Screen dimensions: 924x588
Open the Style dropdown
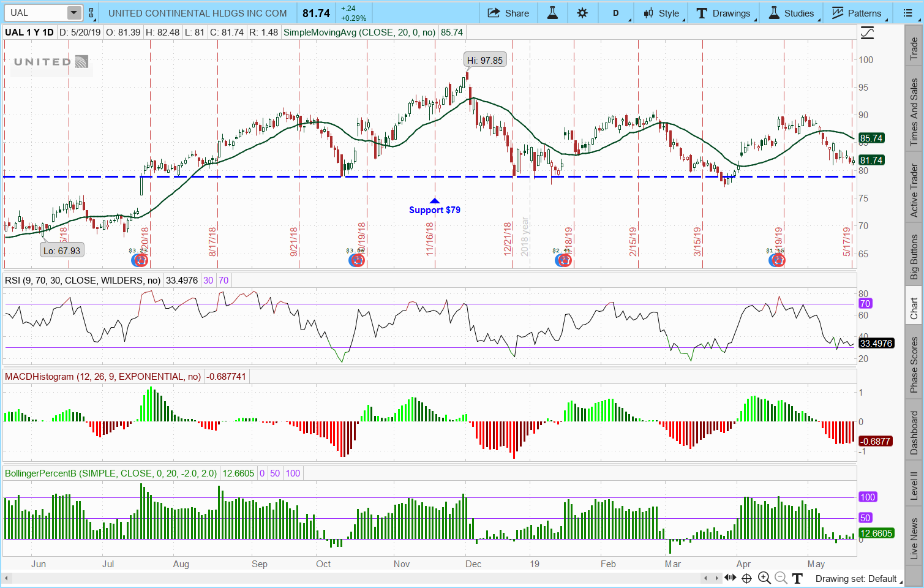click(x=661, y=13)
